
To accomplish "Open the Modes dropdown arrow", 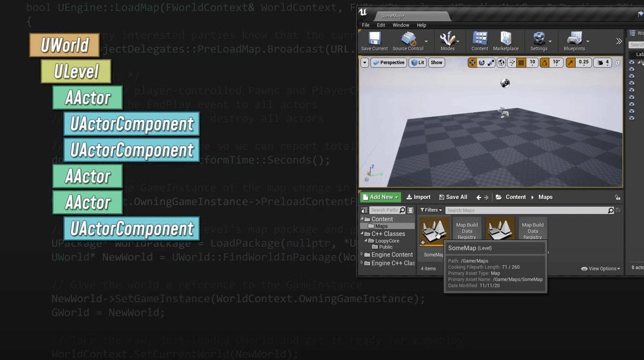I will (458, 41).
